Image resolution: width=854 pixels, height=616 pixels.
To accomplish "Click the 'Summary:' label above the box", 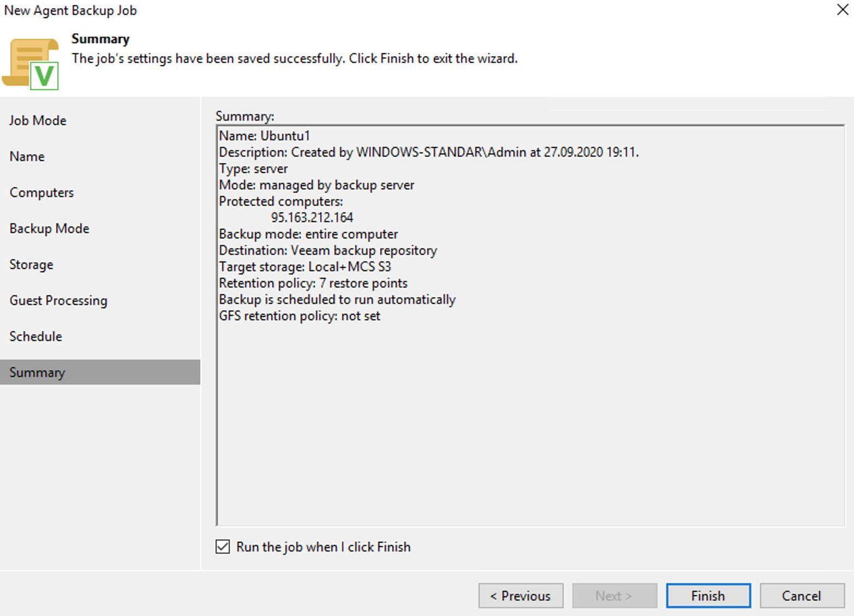I will 245,116.
